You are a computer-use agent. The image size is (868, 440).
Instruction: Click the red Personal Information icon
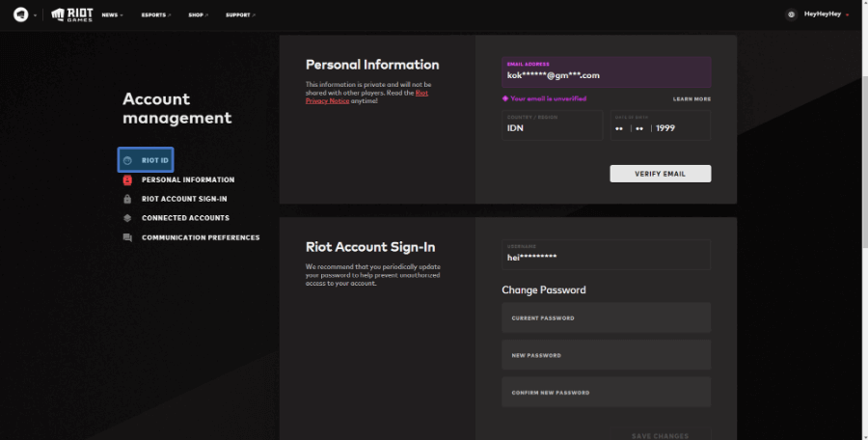click(x=127, y=179)
